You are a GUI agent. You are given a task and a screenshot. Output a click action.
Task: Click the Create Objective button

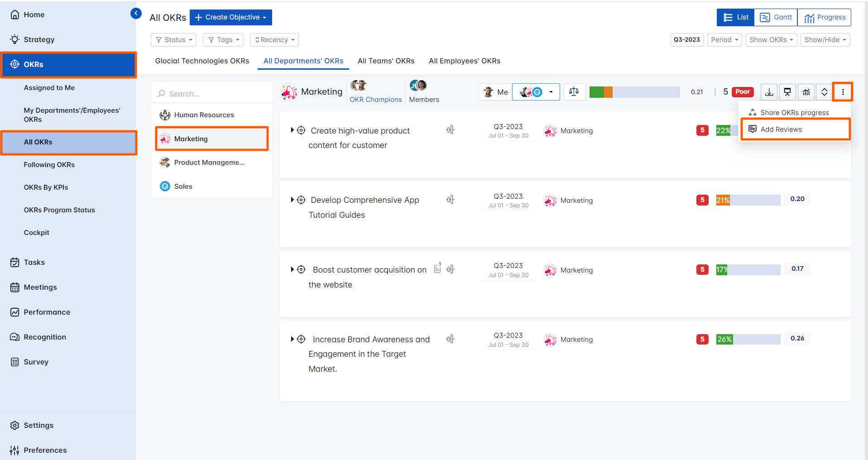231,17
